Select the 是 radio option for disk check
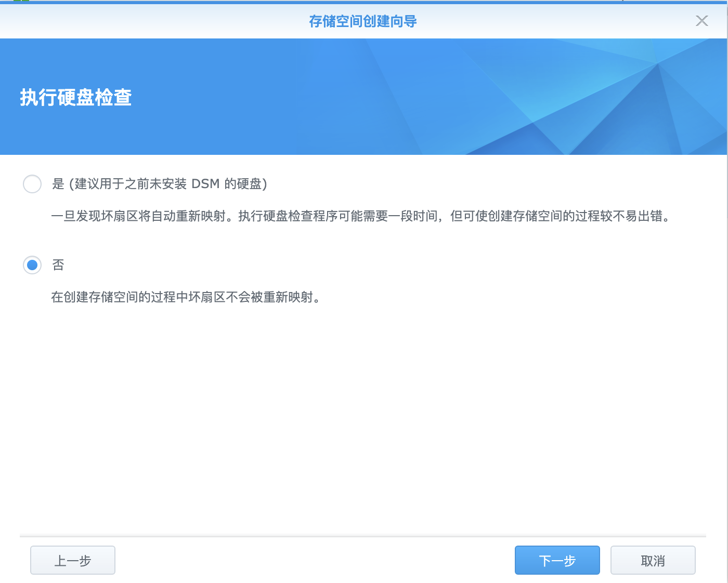The width and height of the screenshot is (728, 583). pos(32,184)
